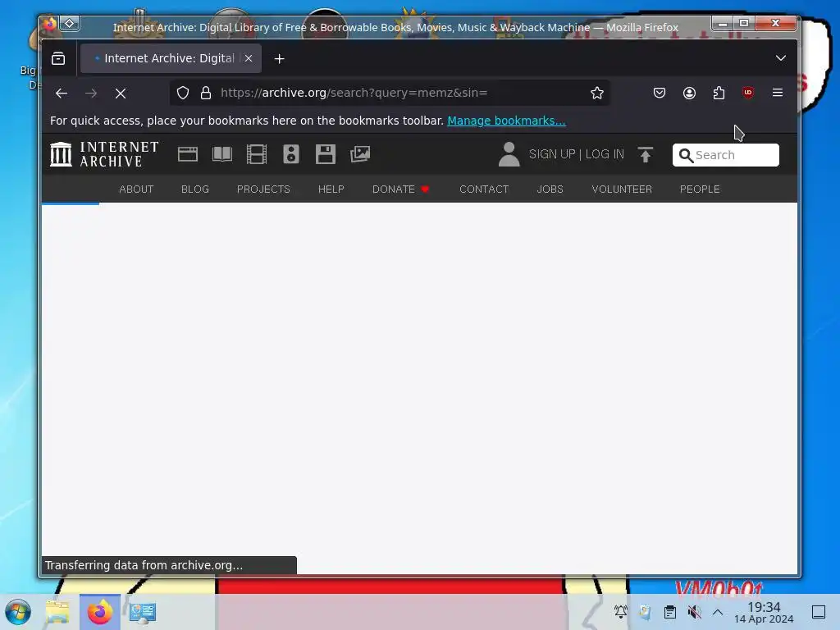The width and height of the screenshot is (840, 630).
Task: Open File Explorer from the taskbar
Action: point(57,612)
